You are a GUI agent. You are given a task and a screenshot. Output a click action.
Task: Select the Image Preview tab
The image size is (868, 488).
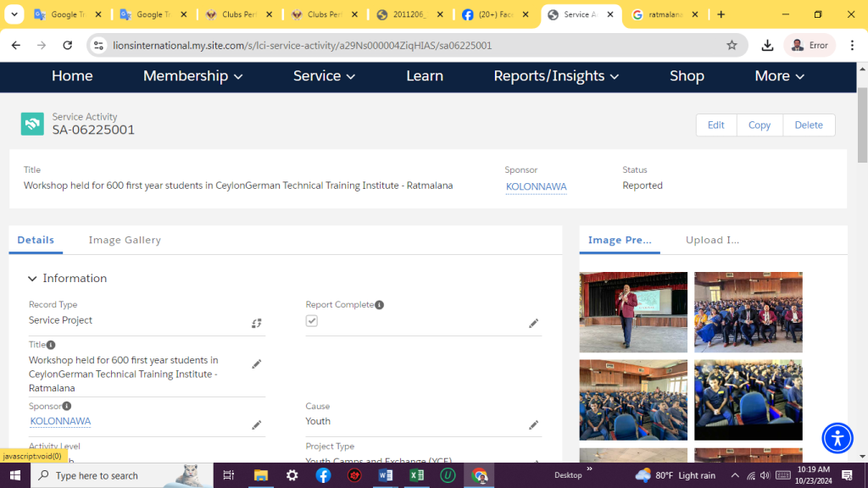point(620,240)
